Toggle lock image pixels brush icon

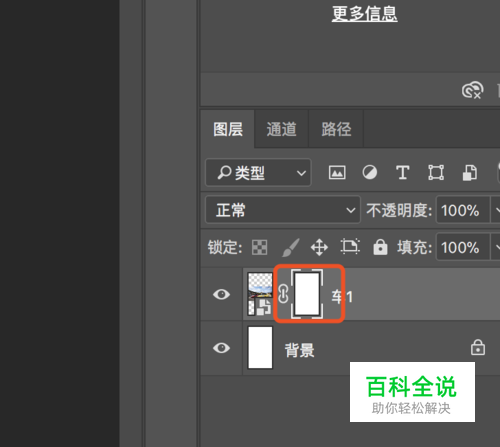pos(291,247)
